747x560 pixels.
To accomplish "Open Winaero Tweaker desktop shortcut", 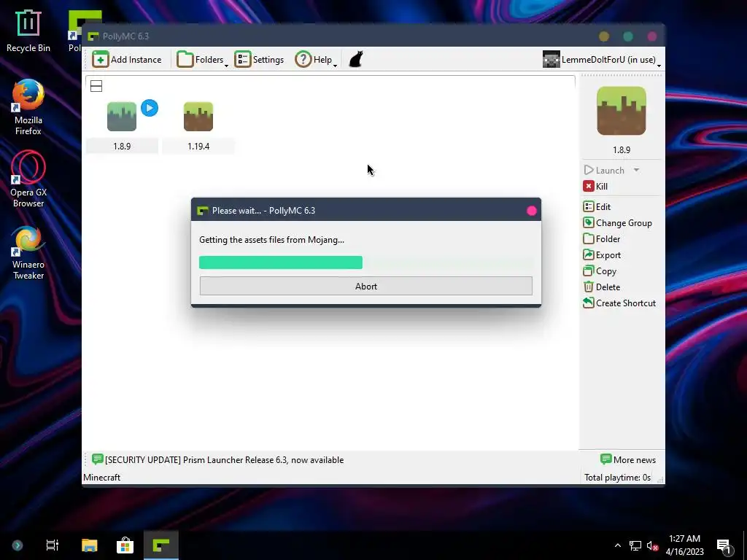I will click(x=28, y=252).
